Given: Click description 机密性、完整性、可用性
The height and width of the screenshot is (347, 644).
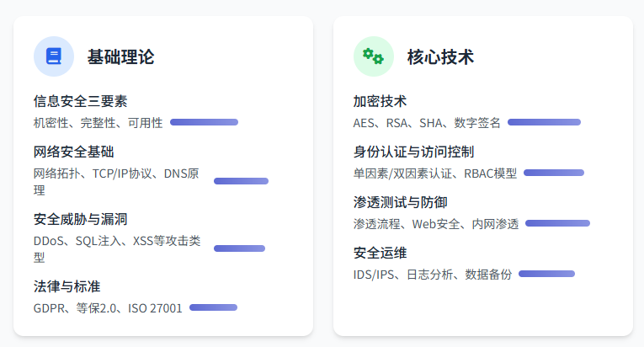Looking at the screenshot, I should (x=98, y=122).
